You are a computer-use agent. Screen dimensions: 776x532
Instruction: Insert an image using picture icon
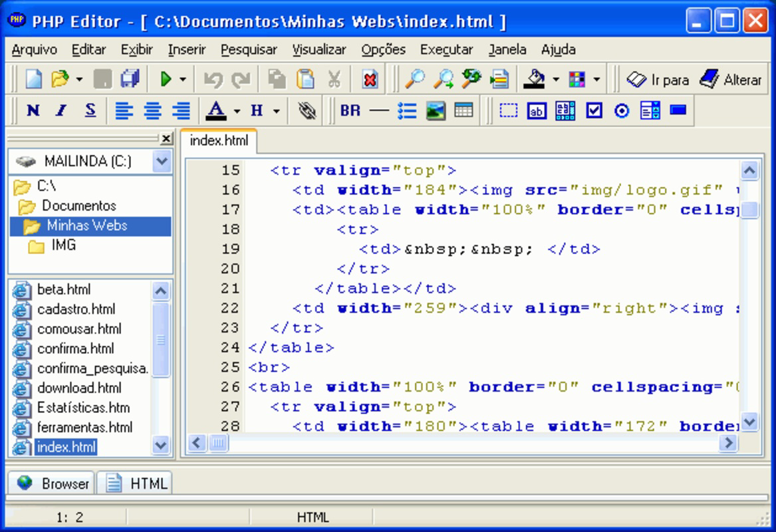coord(436,111)
